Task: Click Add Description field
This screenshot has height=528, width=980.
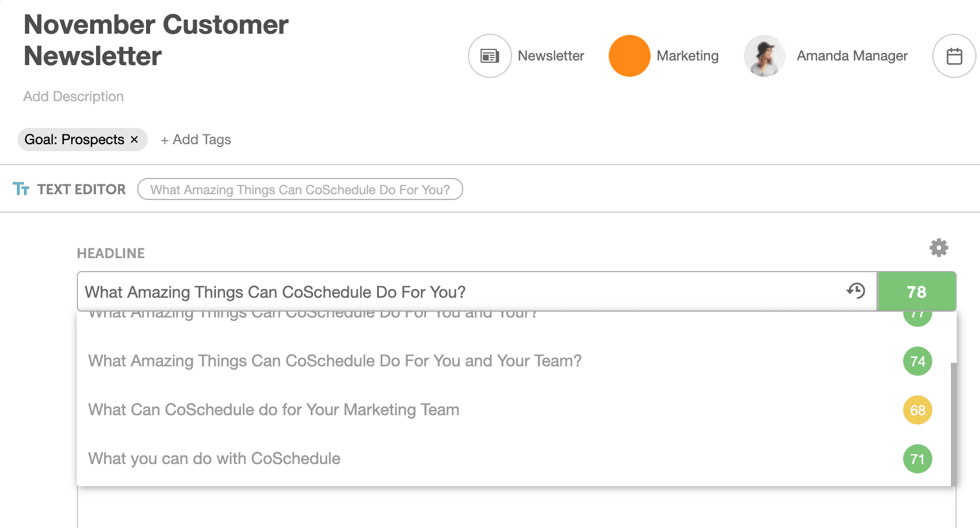Action: tap(73, 97)
